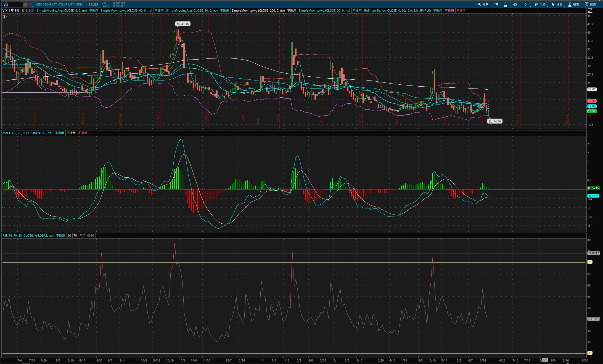
Task: Click the RSI (14, 70, 30, CLOSE, WILDERS) label
Action: [28, 235]
